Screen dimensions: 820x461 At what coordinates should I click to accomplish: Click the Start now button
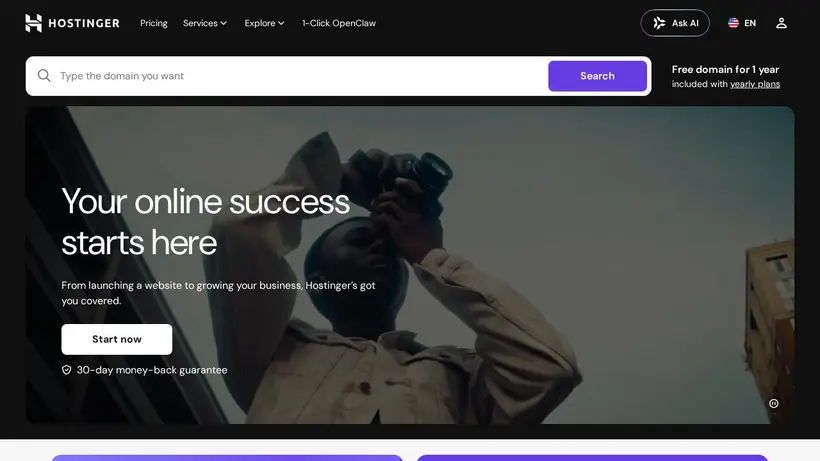tap(117, 339)
